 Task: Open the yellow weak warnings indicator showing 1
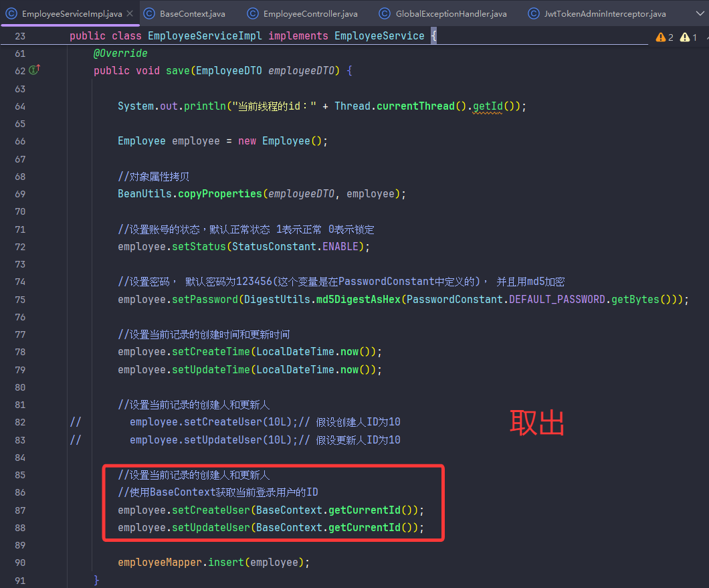(x=689, y=37)
